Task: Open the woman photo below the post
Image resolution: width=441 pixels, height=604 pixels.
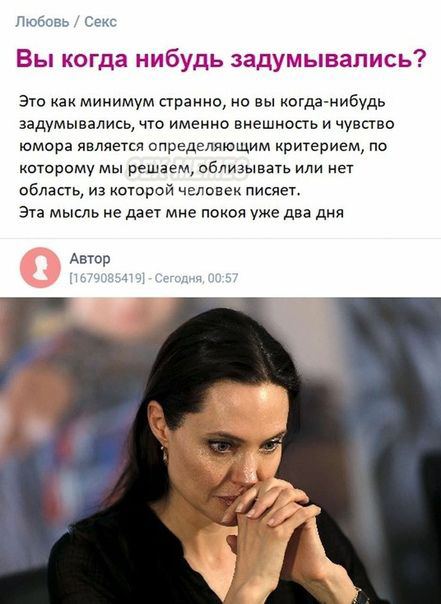Action: 220,451
